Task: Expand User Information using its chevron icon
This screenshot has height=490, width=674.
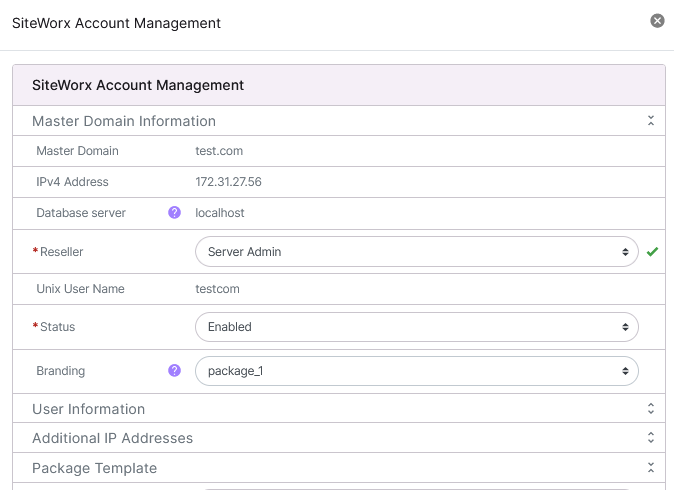Action: coord(650,409)
